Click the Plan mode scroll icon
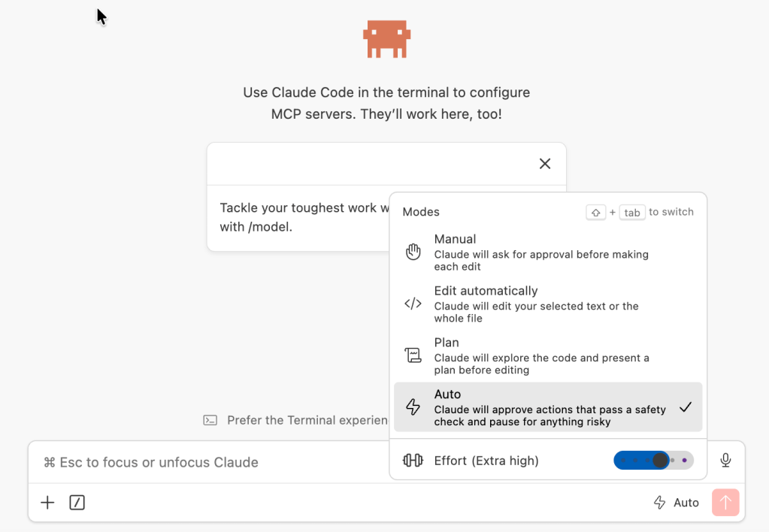 click(413, 355)
